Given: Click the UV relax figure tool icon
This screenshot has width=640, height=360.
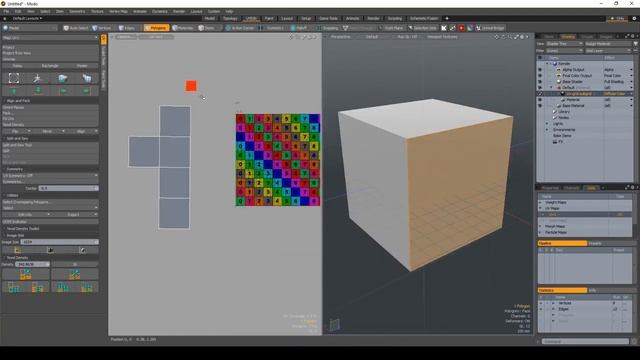Looking at the screenshot, I should [38, 78].
